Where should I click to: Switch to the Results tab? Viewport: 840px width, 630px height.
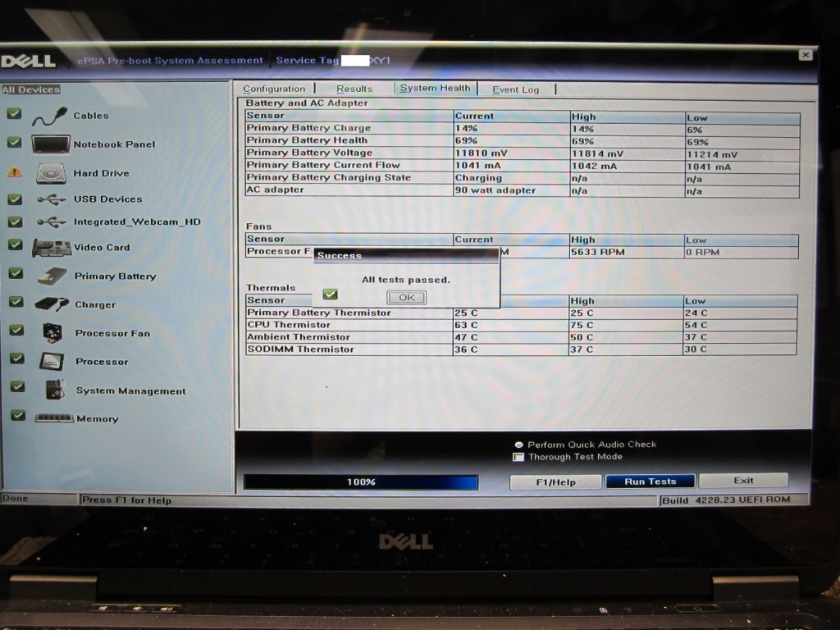pyautogui.click(x=354, y=89)
